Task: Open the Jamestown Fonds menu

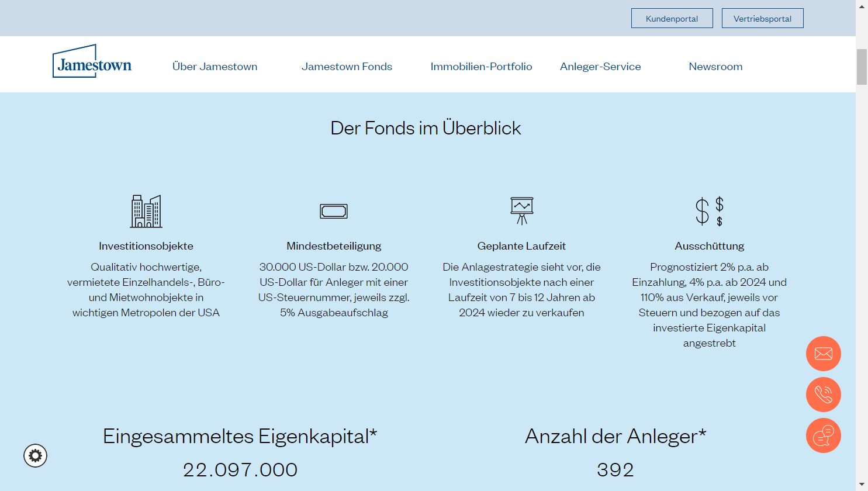Action: [x=347, y=67]
